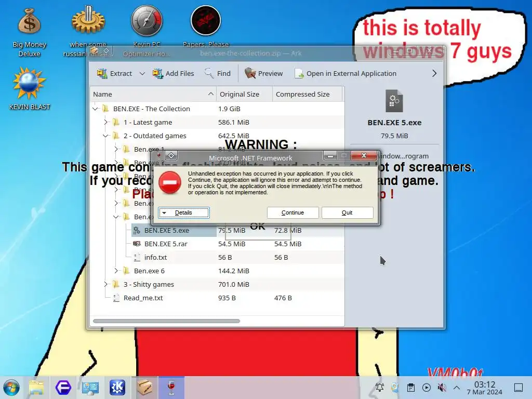Select Read_me.txt file row
This screenshot has width=532, height=399.
tap(217, 298)
